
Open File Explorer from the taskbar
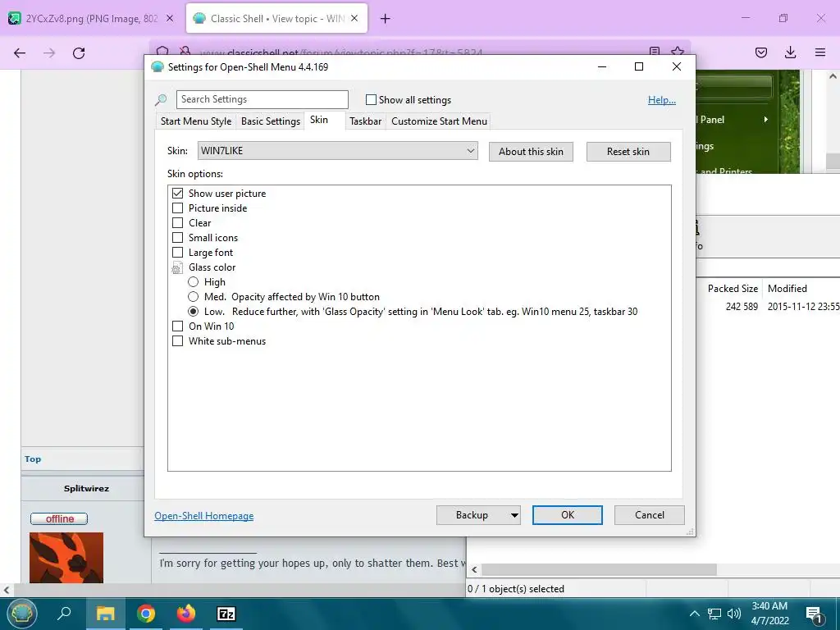(105, 614)
